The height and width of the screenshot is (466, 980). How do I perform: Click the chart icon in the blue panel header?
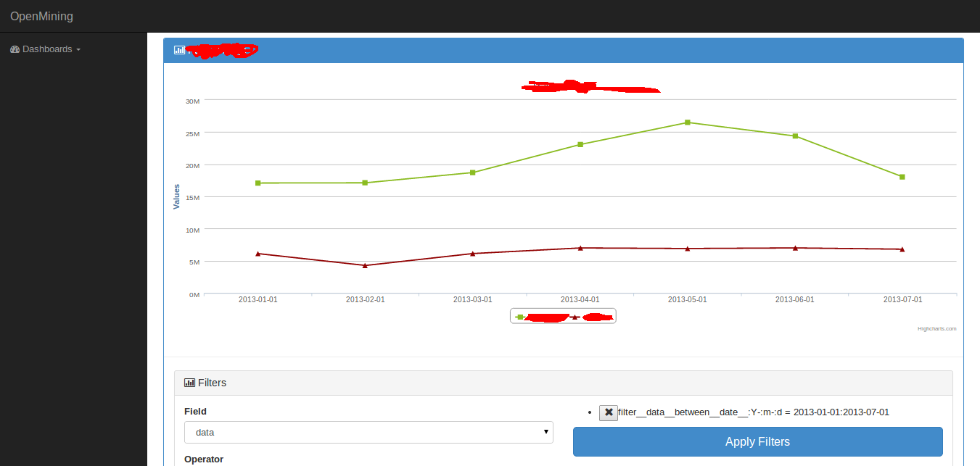pyautogui.click(x=179, y=50)
